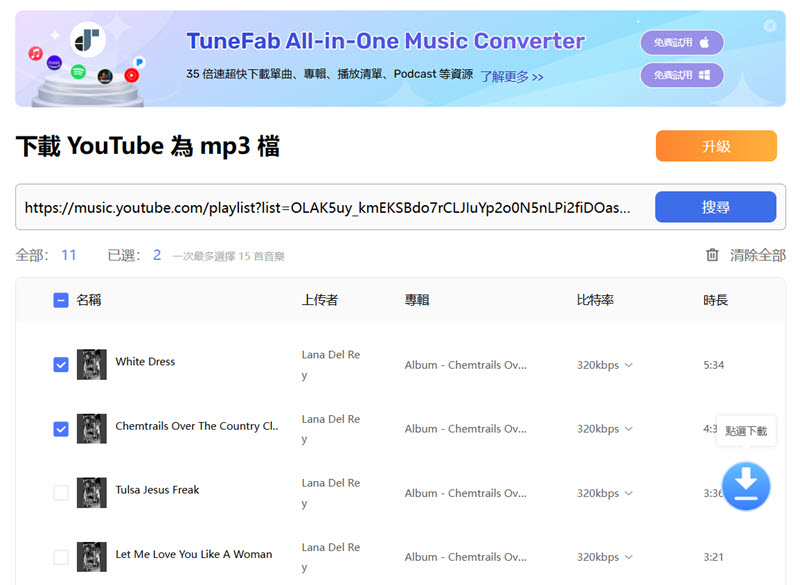
Task: Open the 了解更多 >> link
Action: tap(512, 77)
